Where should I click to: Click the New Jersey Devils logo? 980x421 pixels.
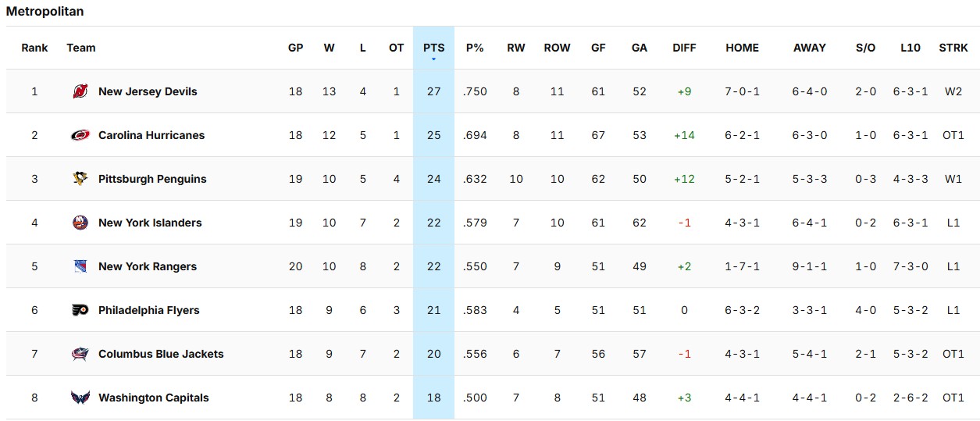pos(80,91)
